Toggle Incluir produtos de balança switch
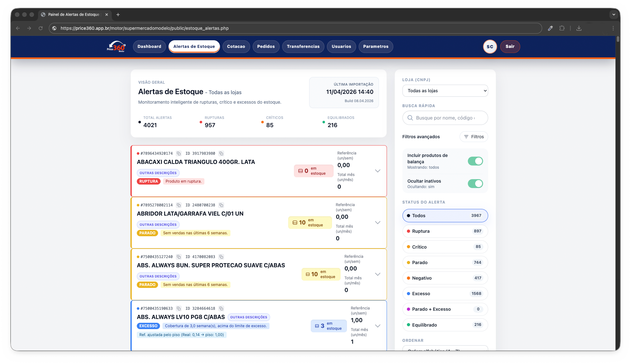The image size is (631, 364). click(x=475, y=161)
